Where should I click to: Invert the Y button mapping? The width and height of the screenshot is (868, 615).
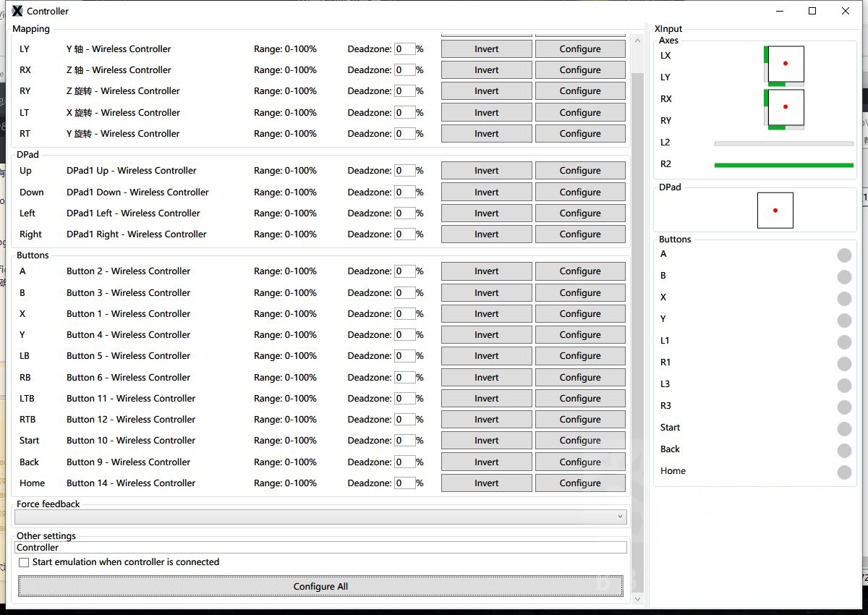point(487,335)
